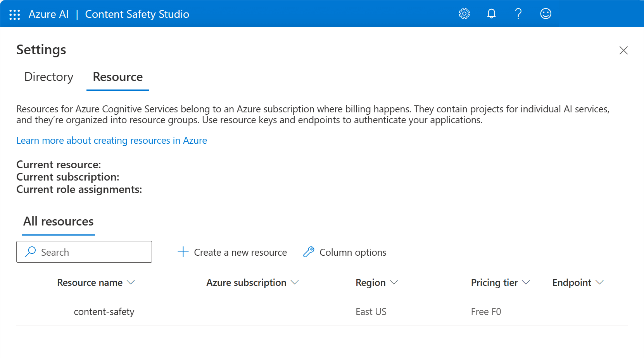Open the settings gear in header
Image resolution: width=644 pixels, height=358 pixels.
pyautogui.click(x=464, y=14)
